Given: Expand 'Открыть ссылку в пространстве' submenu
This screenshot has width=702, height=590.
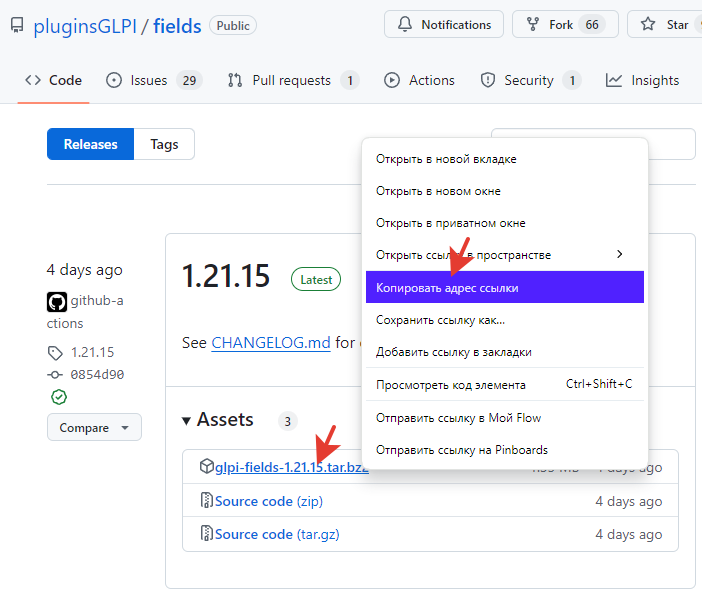Looking at the screenshot, I should click(x=504, y=255).
